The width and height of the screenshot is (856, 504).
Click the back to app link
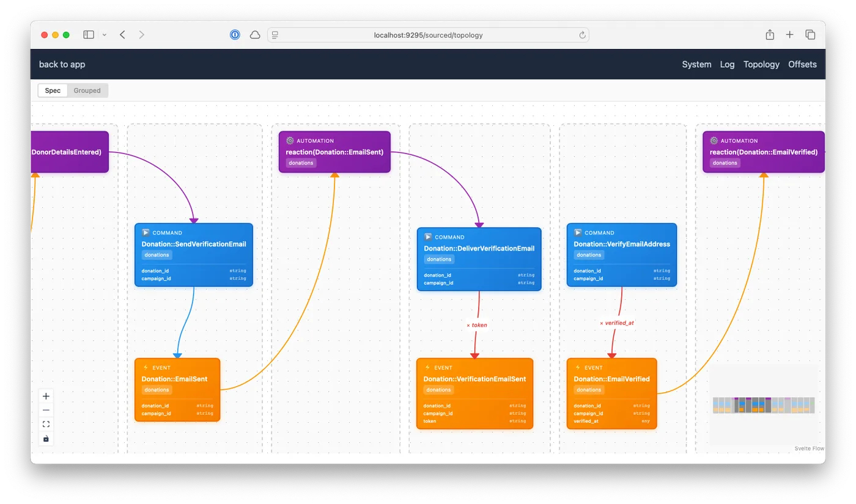(x=62, y=64)
